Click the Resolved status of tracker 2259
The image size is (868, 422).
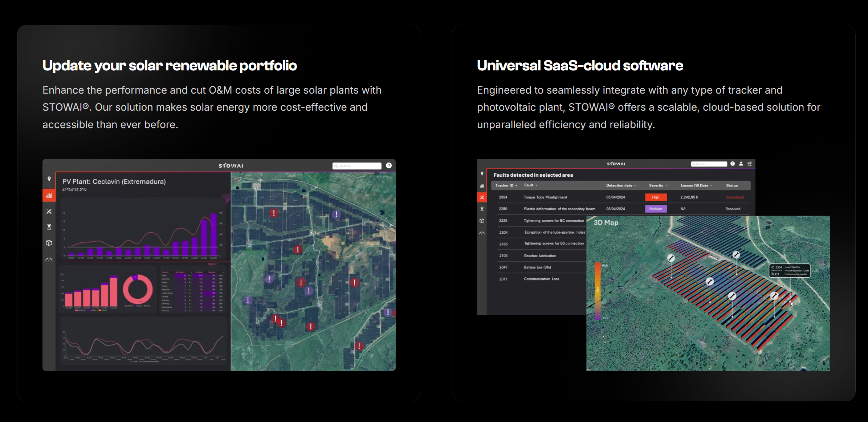(733, 209)
